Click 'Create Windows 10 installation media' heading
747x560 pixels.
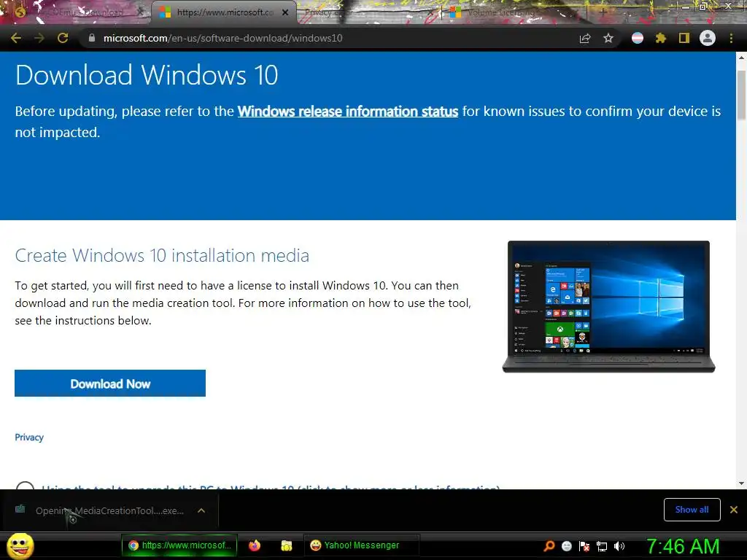pyautogui.click(x=162, y=256)
